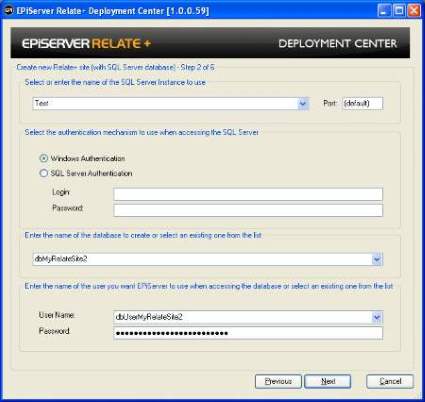Click the 'DEPLOYMENT CENTER' banner text
This screenshot has height=402, width=425.
click(338, 43)
